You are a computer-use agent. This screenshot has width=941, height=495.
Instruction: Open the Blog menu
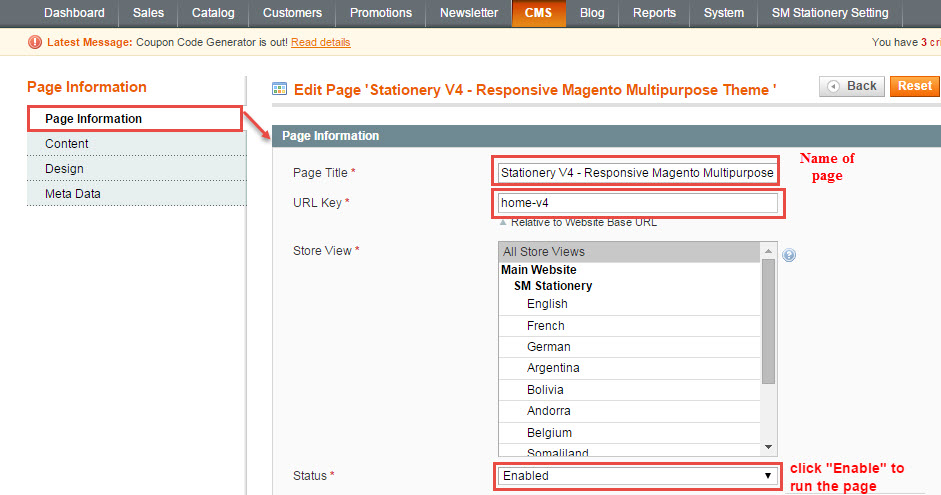[x=592, y=13]
